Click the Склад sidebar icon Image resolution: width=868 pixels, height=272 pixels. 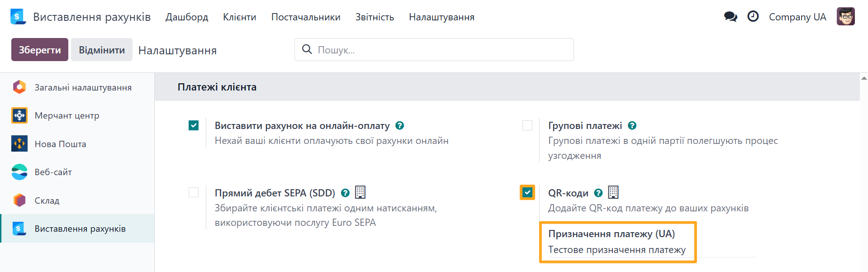(19, 200)
